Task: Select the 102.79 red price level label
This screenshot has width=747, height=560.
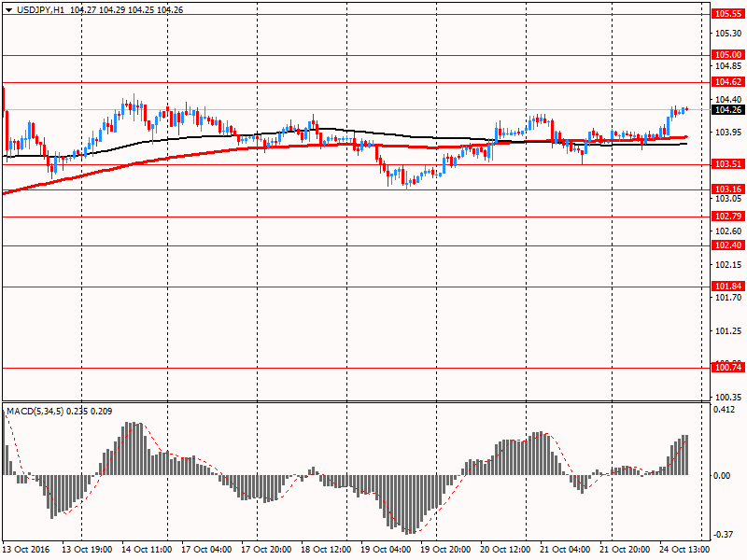Action: pyautogui.click(x=726, y=217)
